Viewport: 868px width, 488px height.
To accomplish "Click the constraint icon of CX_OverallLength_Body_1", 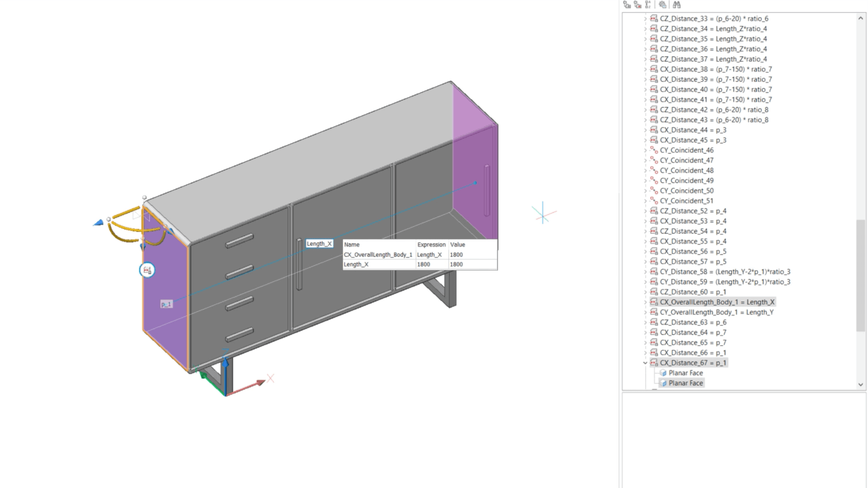I will coord(654,302).
